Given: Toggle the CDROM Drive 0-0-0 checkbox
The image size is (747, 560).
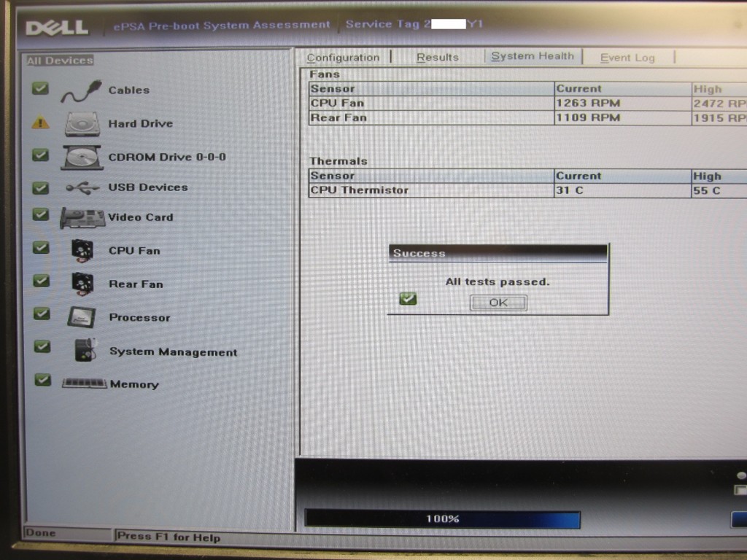Looking at the screenshot, I should point(41,155).
